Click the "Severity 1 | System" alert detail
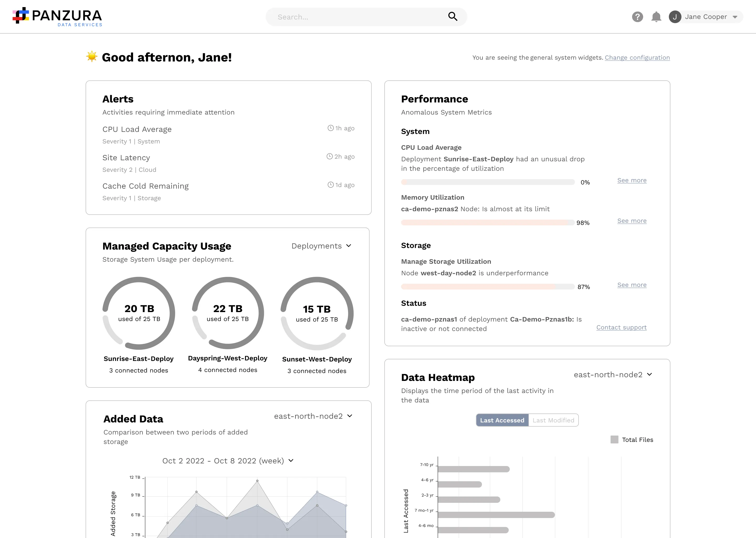The image size is (756, 538). click(131, 141)
